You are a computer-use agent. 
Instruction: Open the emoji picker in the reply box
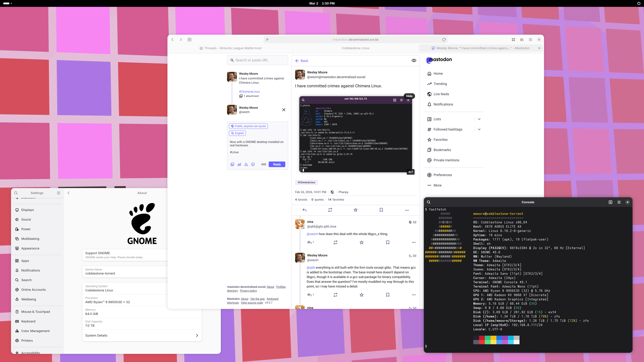(x=253, y=164)
